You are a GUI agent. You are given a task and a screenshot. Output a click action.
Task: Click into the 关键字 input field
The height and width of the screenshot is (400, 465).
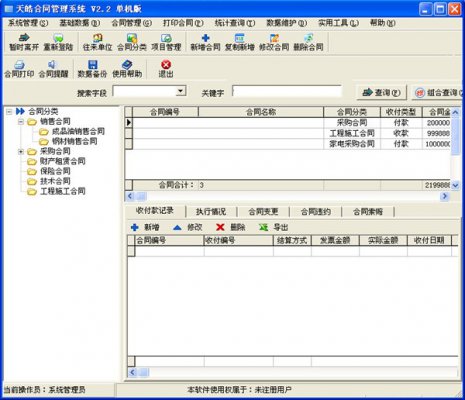tap(287, 91)
